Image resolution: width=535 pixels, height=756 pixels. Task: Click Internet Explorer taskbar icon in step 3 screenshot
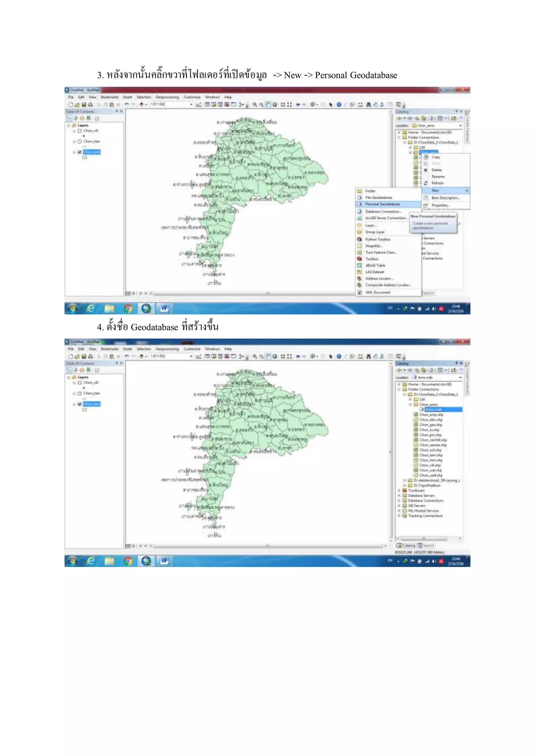coord(91,309)
